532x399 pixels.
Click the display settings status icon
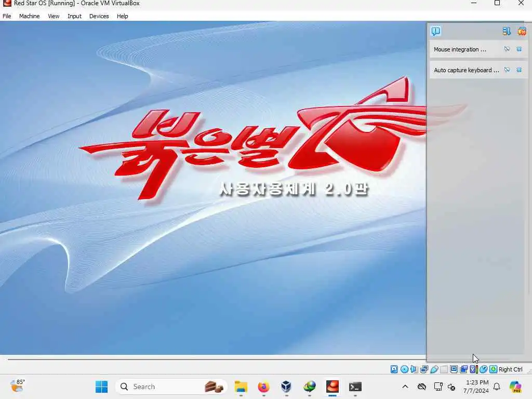(454, 369)
